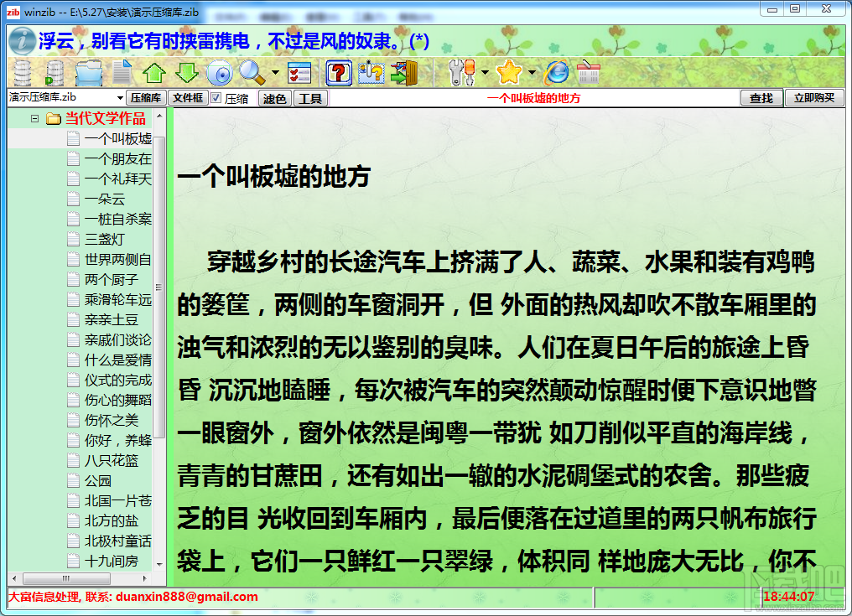
Task: Click the database with green arrow icon
Action: pos(55,73)
